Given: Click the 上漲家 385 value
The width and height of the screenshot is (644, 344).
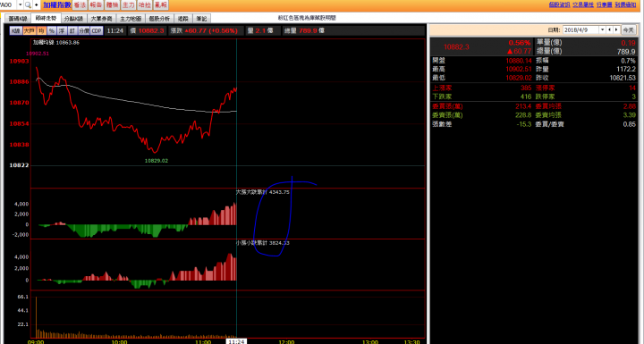Looking at the screenshot, I should [x=525, y=88].
